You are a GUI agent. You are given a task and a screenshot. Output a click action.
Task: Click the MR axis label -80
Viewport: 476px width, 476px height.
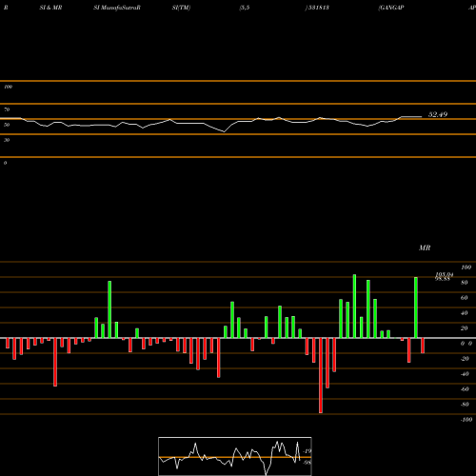point(465,405)
